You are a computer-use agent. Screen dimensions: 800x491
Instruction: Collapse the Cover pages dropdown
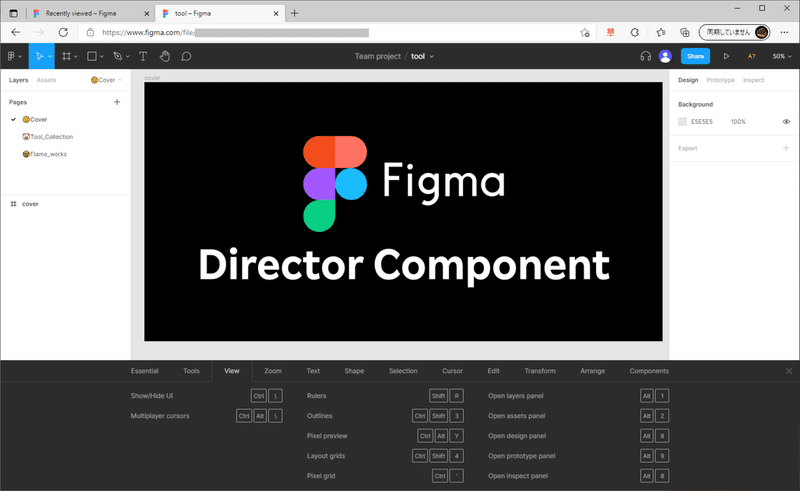(x=106, y=80)
